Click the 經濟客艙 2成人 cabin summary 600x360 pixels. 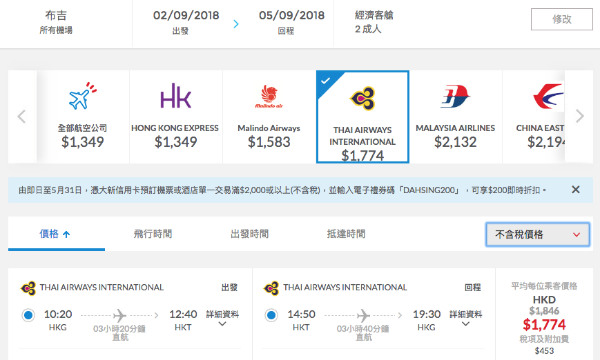[374, 22]
